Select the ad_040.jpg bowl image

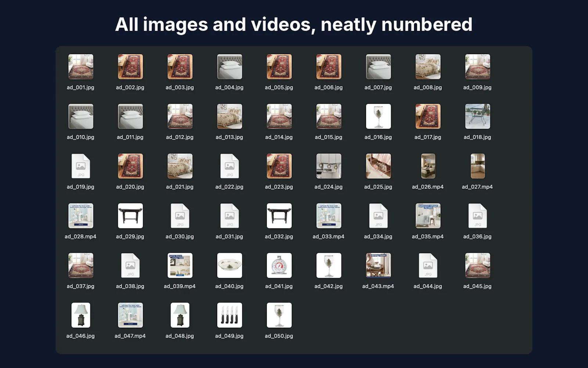tap(229, 265)
